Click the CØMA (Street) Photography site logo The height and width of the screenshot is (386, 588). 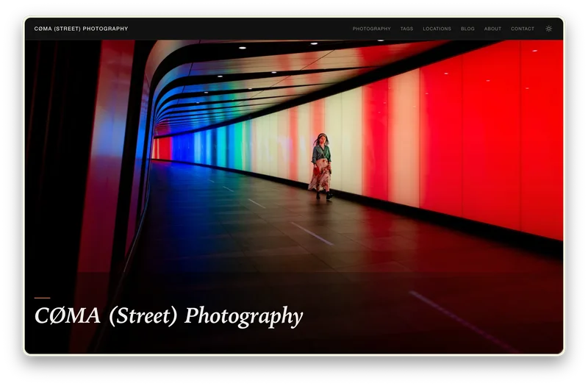[x=81, y=29]
